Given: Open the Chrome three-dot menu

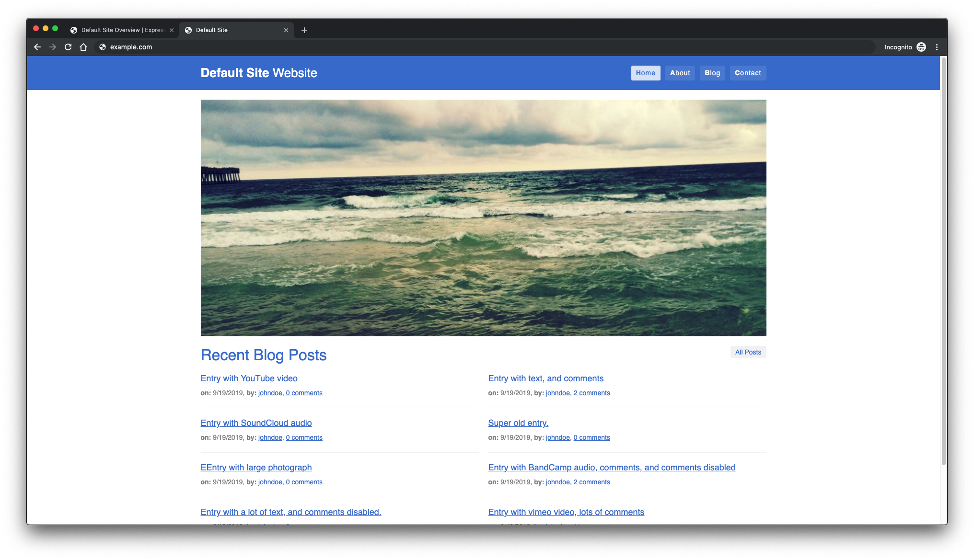Looking at the screenshot, I should (x=937, y=47).
